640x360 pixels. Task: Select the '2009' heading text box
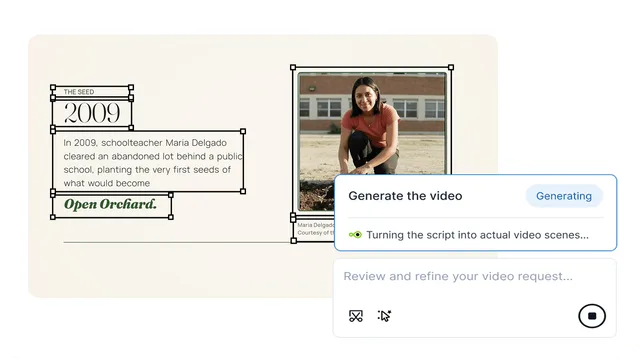(x=92, y=113)
